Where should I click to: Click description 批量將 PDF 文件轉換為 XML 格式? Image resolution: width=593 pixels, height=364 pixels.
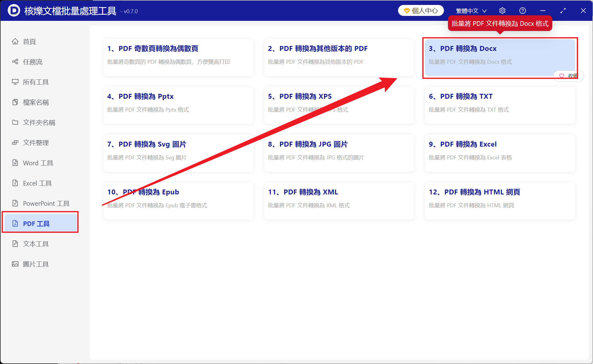click(x=309, y=205)
